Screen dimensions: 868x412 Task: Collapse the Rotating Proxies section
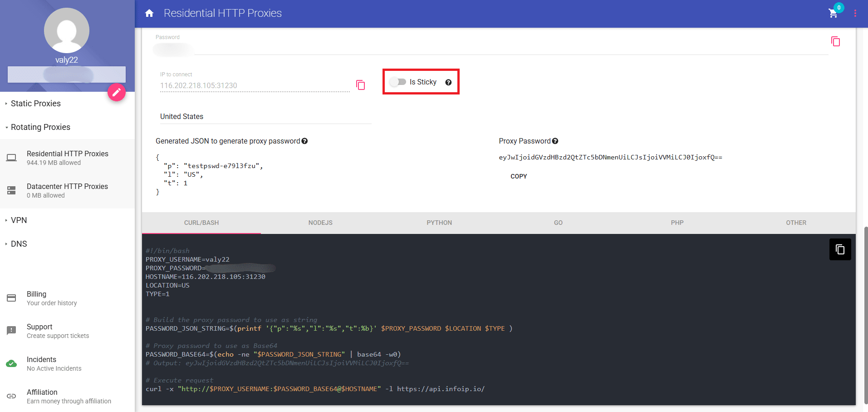[x=40, y=127]
